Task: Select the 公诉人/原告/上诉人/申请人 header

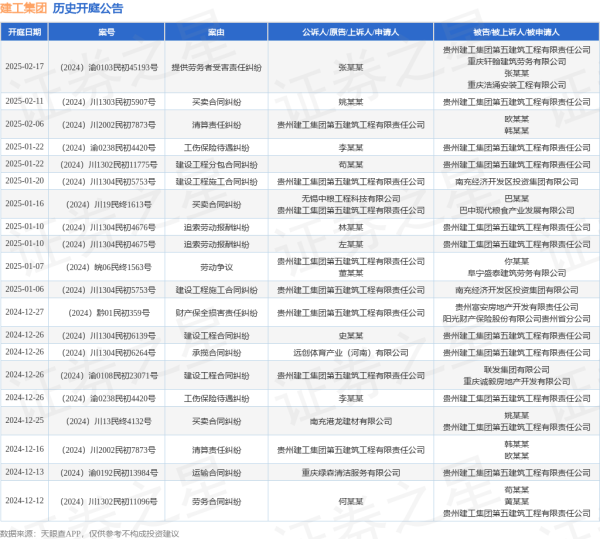Action: click(x=351, y=32)
